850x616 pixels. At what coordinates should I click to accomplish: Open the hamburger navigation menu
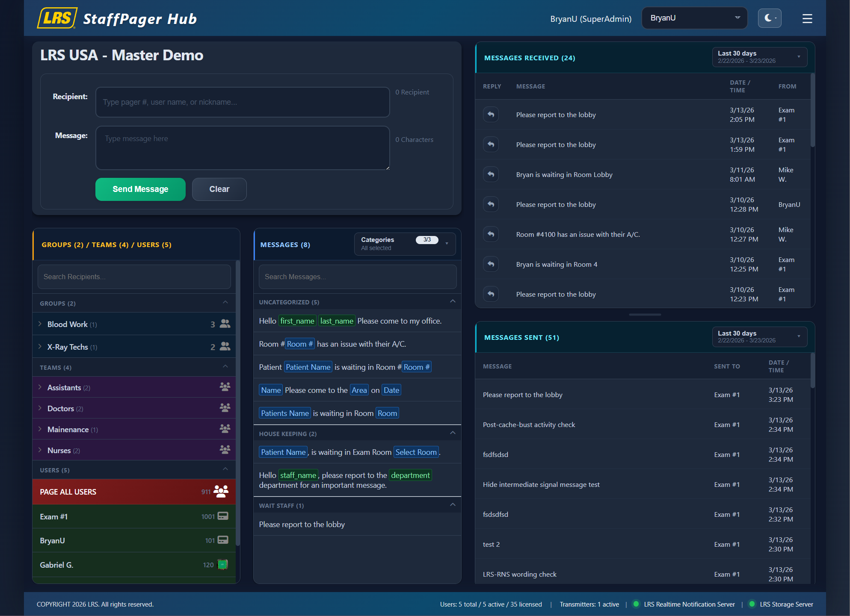click(x=807, y=18)
